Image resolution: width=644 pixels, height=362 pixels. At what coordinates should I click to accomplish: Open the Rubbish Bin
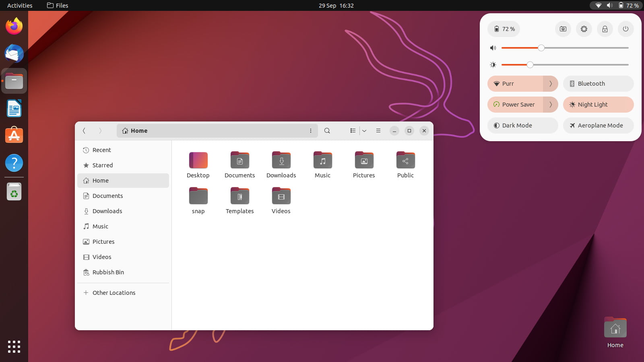(108, 272)
